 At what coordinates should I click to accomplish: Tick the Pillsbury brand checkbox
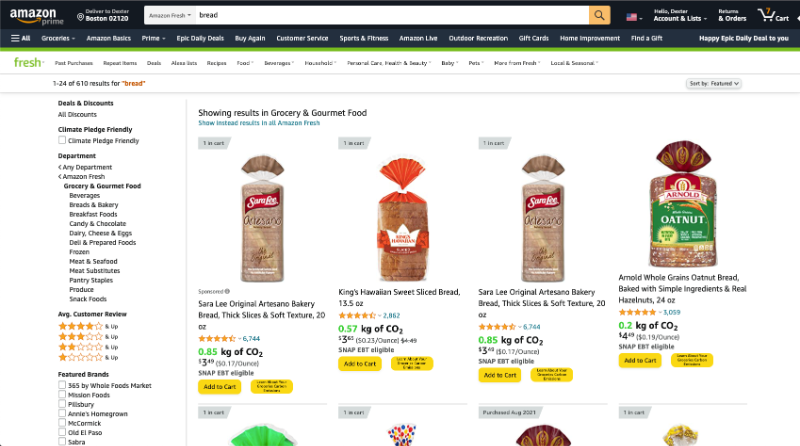[62, 403]
